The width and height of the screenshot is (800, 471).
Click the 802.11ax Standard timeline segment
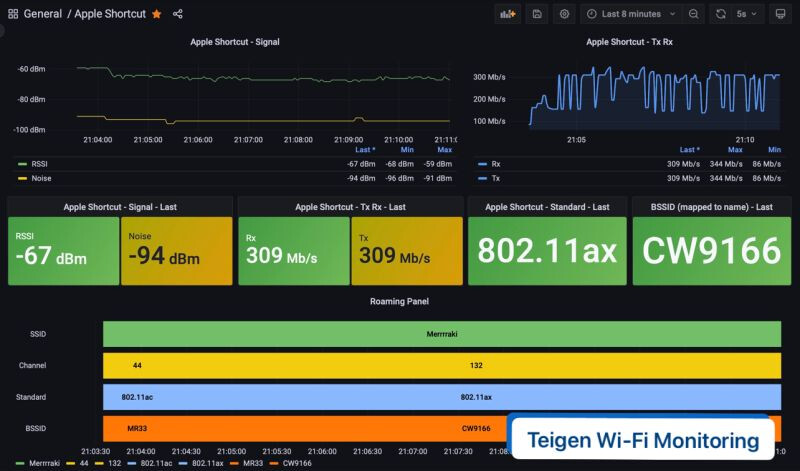click(476, 397)
